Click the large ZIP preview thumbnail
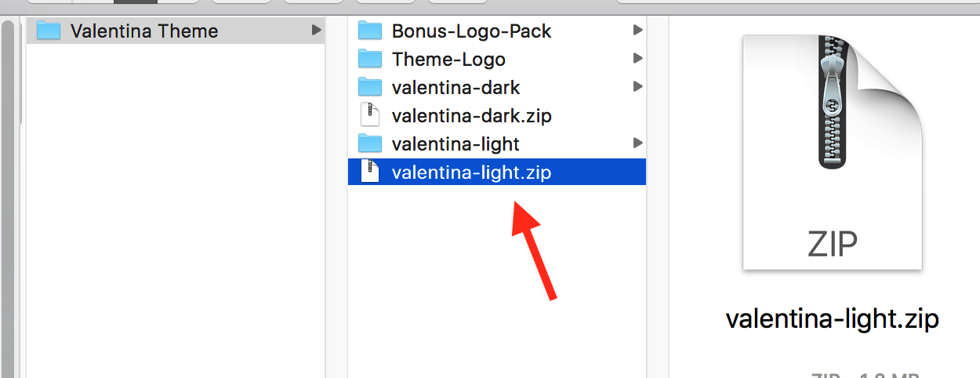980x378 pixels. click(833, 153)
